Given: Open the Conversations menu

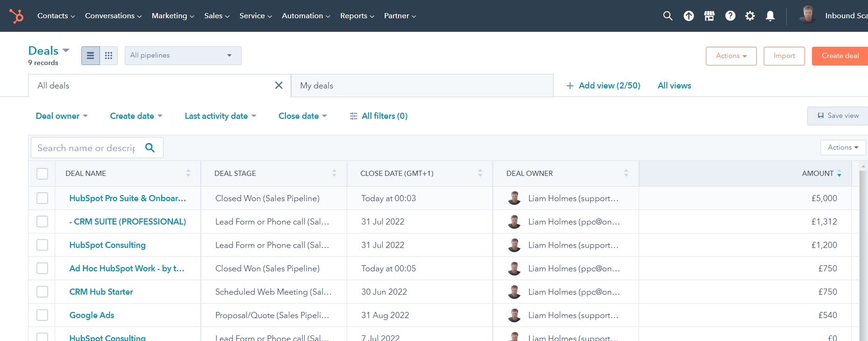Looking at the screenshot, I should [113, 16].
